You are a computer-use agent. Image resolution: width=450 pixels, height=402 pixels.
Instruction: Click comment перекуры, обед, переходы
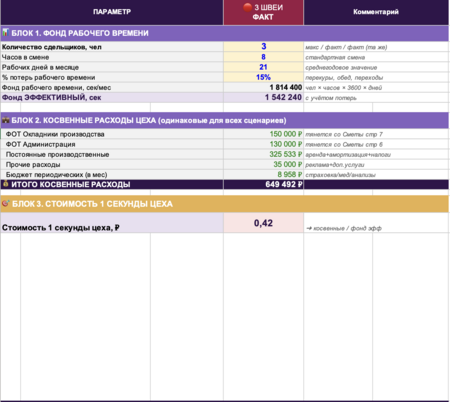tap(344, 78)
